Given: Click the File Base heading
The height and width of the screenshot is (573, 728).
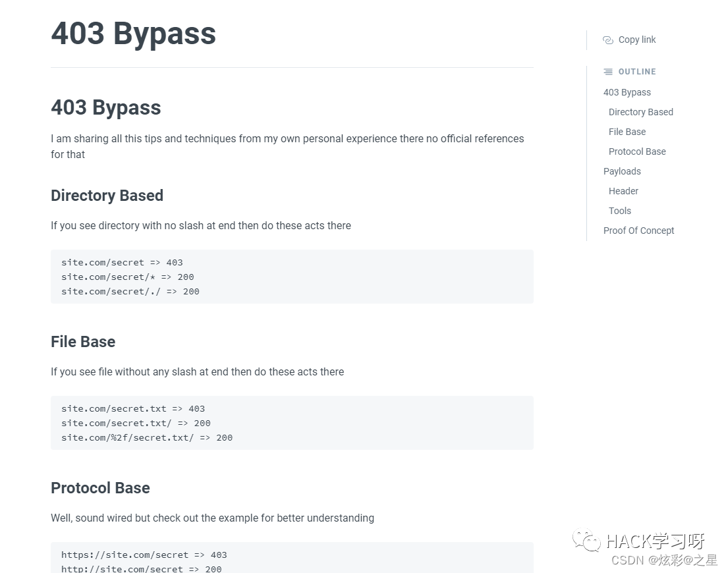Looking at the screenshot, I should coord(83,341).
